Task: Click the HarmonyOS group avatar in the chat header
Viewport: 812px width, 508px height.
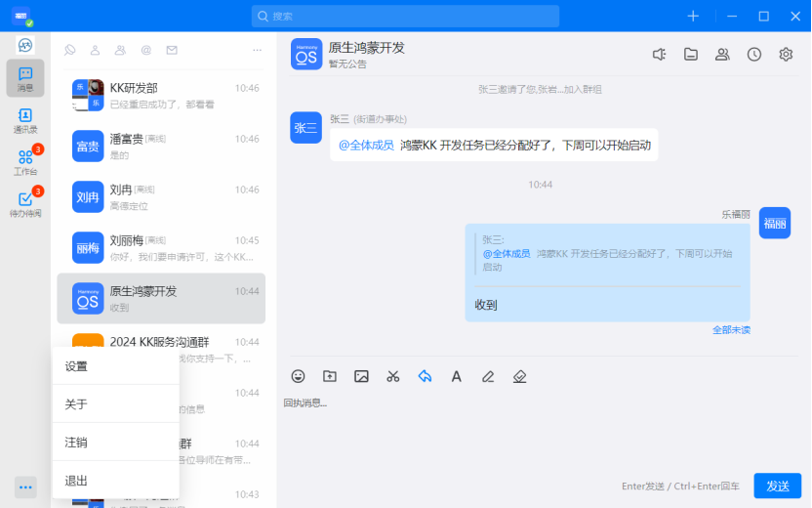Action: coord(306,54)
